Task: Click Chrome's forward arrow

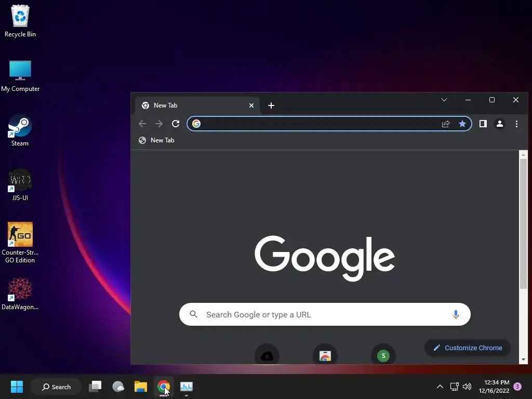Action: [159, 124]
